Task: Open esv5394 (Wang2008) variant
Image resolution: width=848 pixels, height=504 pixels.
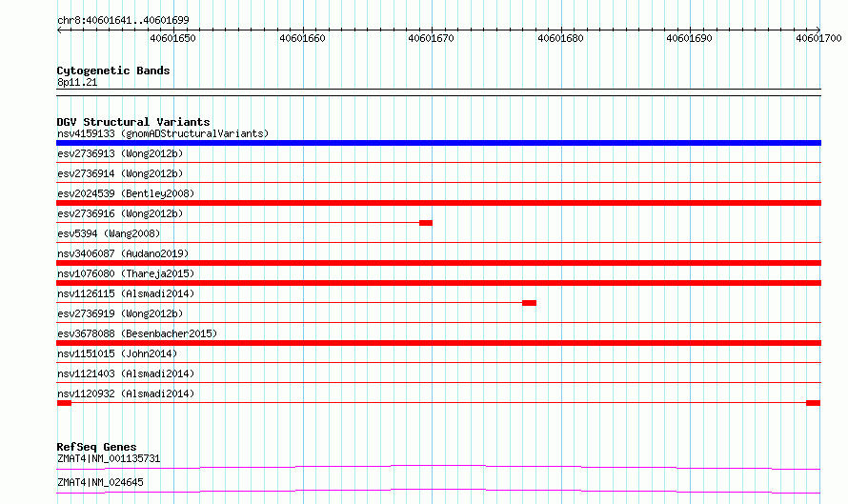Action: pyautogui.click(x=109, y=233)
